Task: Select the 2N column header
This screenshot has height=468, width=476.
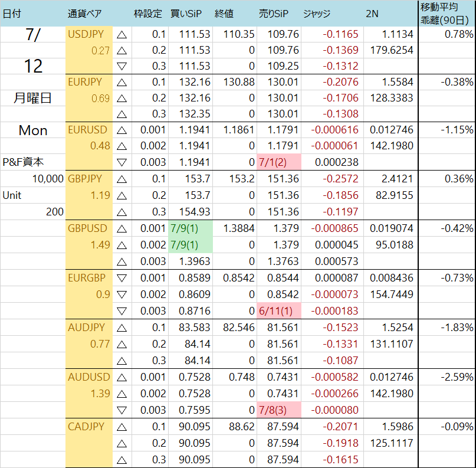Action: pos(372,14)
